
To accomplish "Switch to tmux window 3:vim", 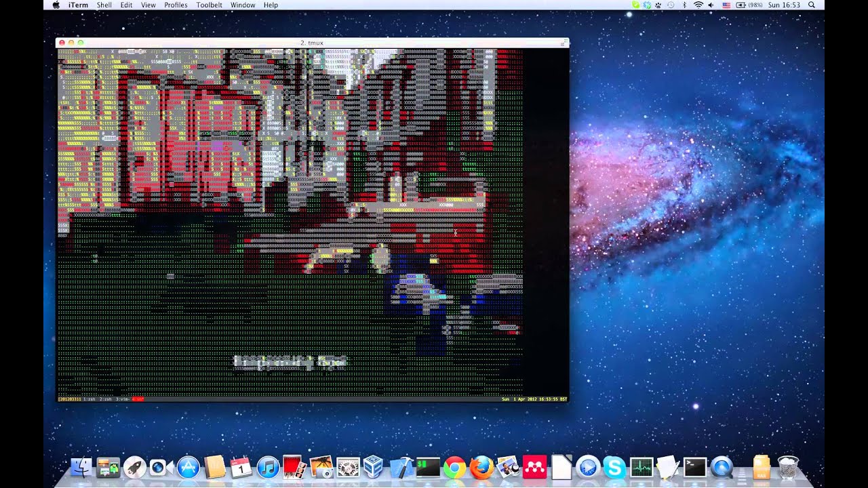I will [x=123, y=399].
